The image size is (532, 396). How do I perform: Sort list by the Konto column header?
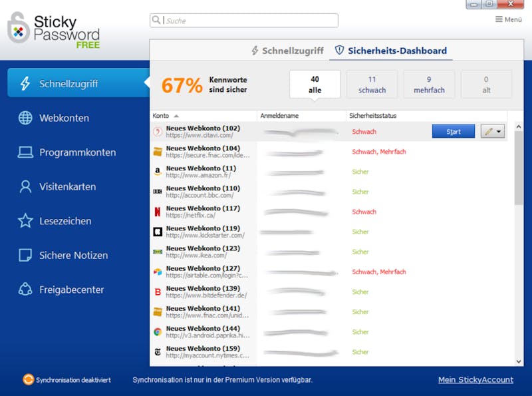(203, 115)
